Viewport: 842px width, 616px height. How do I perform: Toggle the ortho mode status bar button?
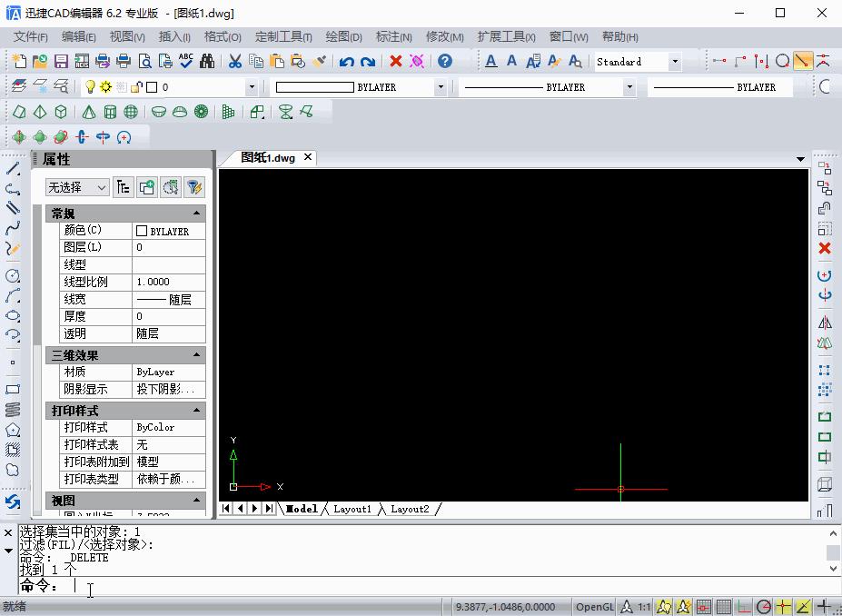744,607
